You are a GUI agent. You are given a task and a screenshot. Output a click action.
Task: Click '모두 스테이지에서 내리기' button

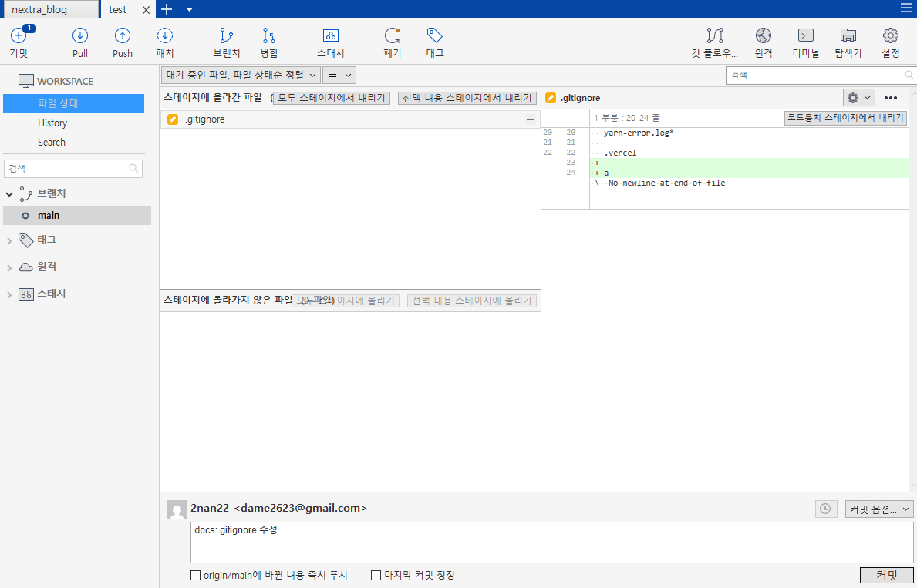332,98
